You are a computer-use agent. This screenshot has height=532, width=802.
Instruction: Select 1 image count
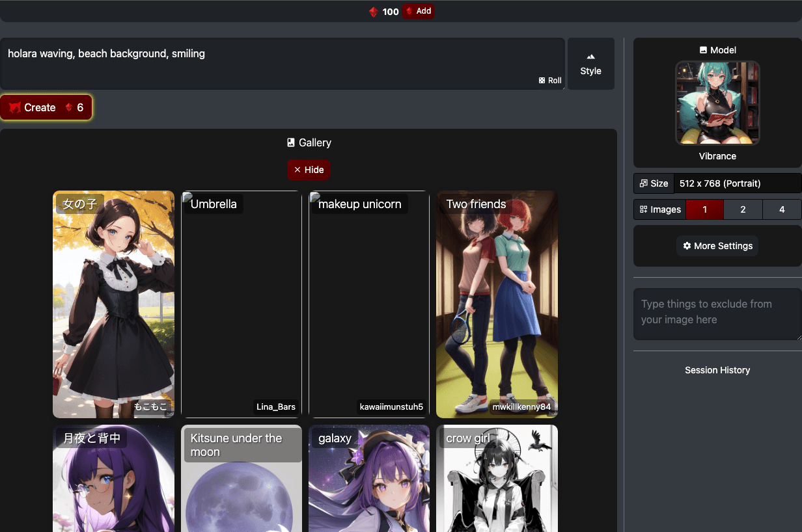tap(704, 209)
